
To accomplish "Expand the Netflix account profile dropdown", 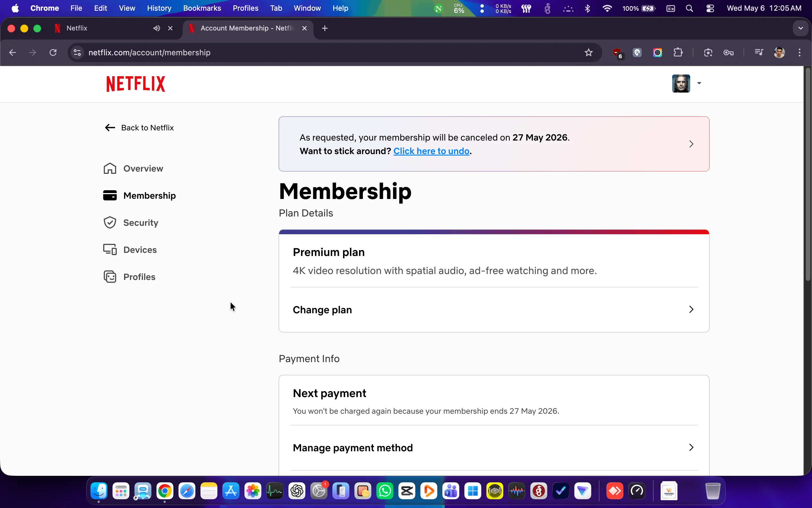I will [699, 83].
